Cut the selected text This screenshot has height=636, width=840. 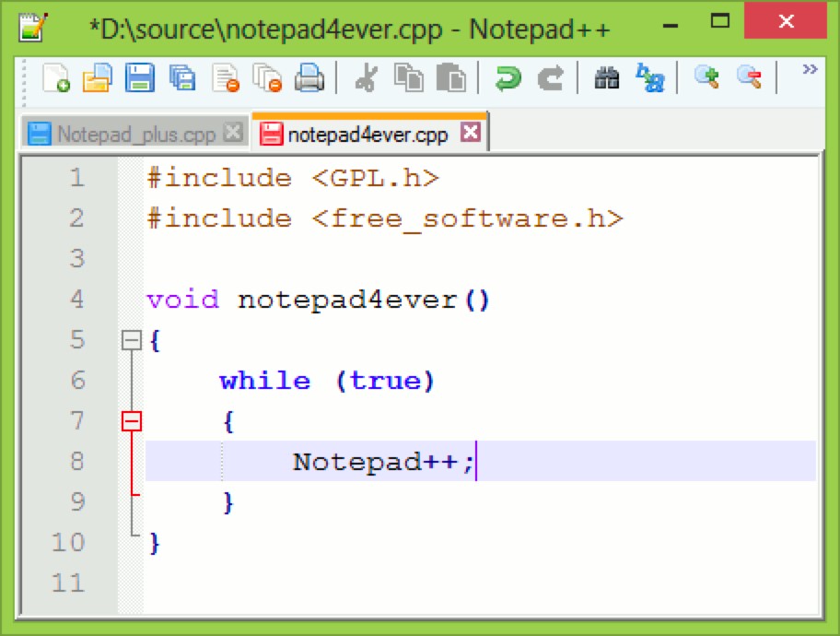pos(364,79)
